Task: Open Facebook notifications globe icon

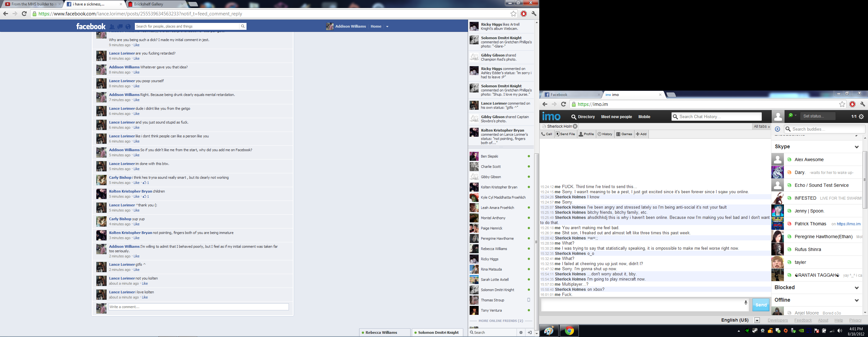Action: 128,27
